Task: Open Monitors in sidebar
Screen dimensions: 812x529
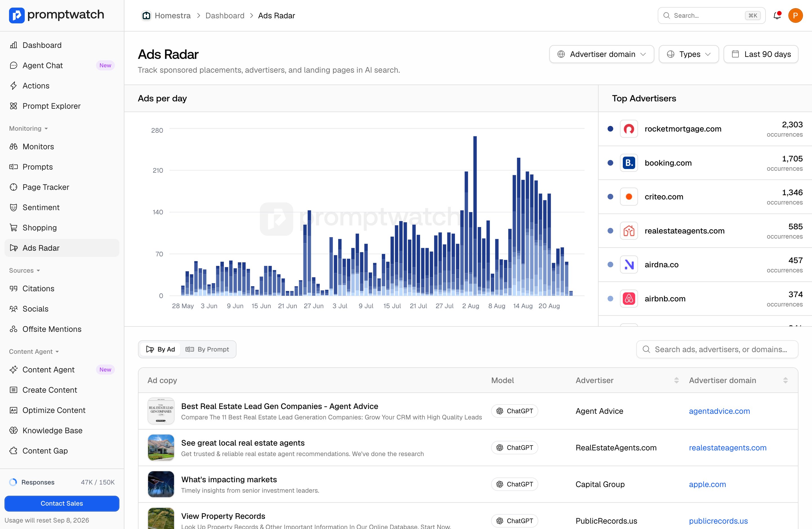Action: 62,146
